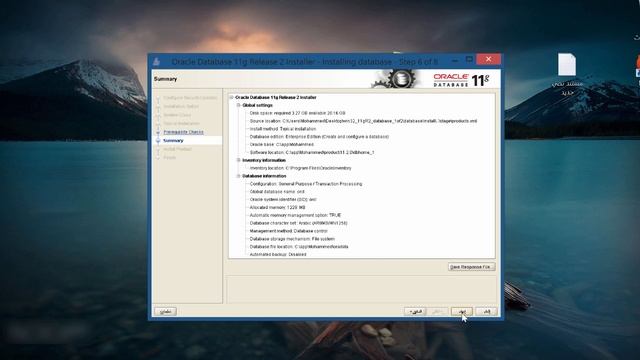Select the Database storage mechanism row
Viewport: 640px width, 360px height.
292,239
